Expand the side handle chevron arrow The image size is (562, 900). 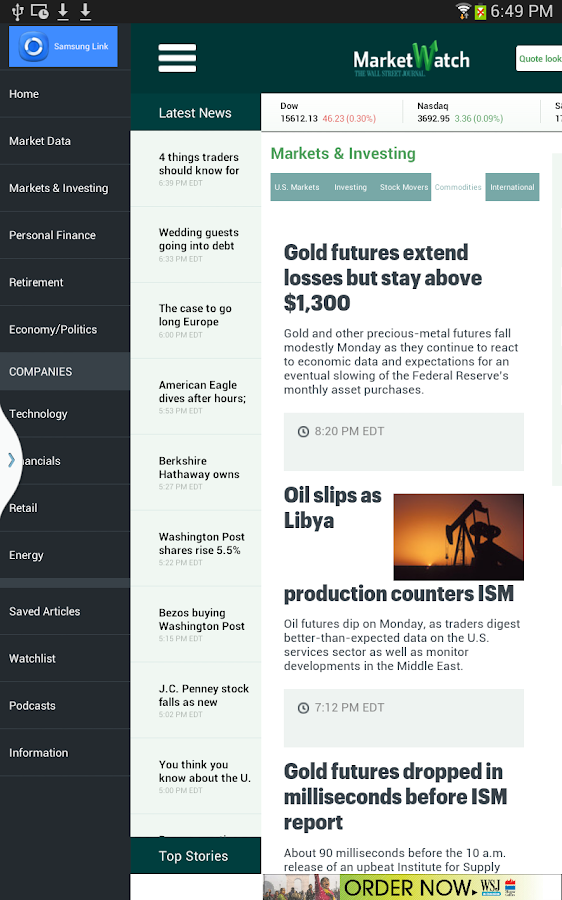(x=11, y=459)
